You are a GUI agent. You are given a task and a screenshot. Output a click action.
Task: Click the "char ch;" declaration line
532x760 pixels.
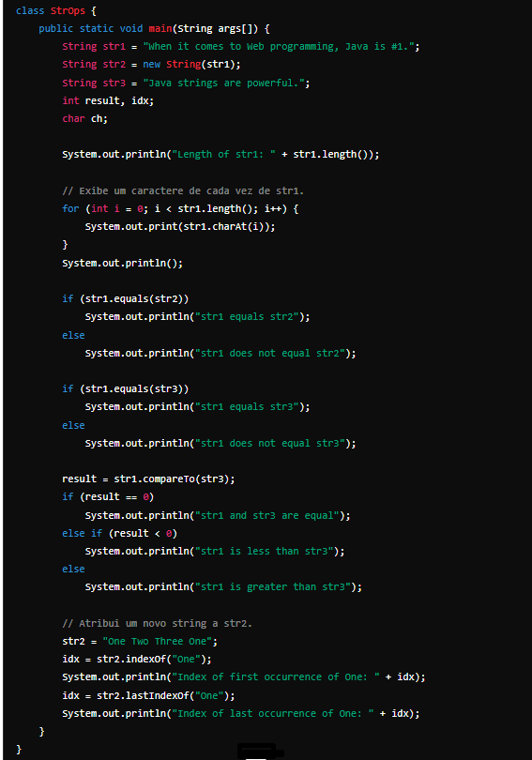(x=84, y=119)
